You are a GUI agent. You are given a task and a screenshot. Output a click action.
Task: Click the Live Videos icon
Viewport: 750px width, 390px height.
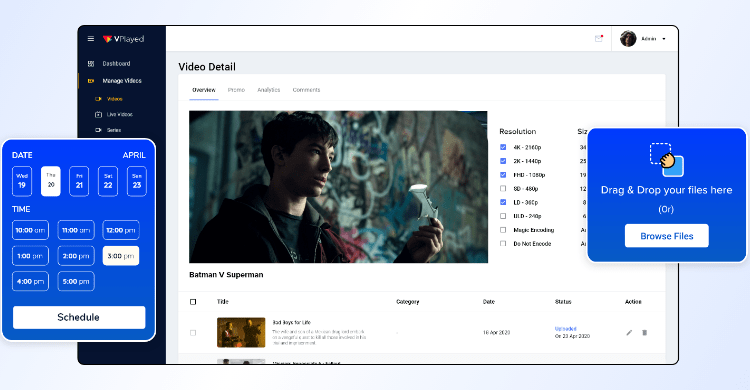pyautogui.click(x=99, y=114)
